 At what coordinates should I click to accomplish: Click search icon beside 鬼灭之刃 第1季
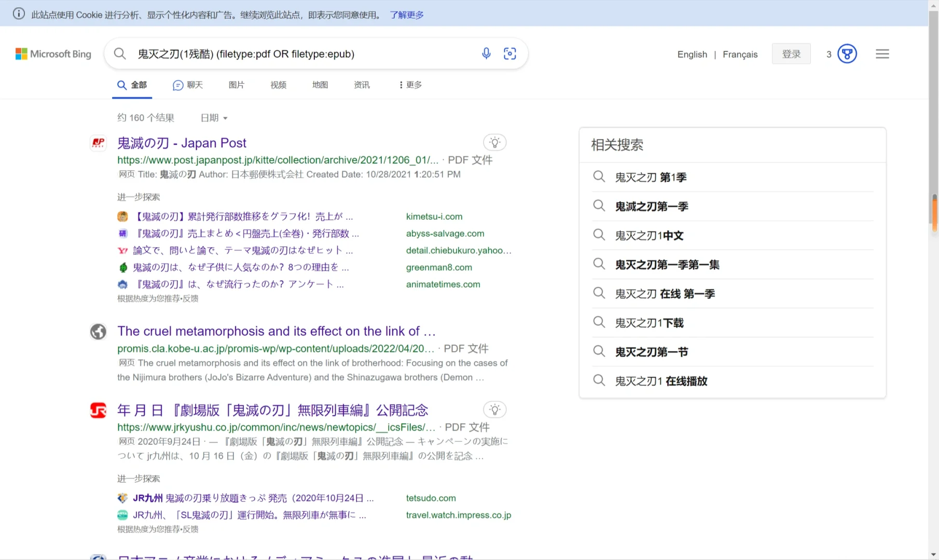click(599, 177)
